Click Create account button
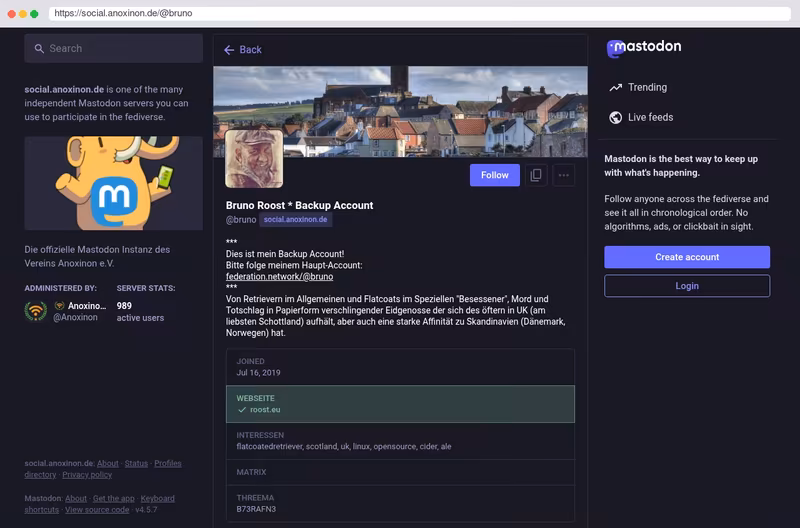Viewport: 800px width, 528px height. 687,257
